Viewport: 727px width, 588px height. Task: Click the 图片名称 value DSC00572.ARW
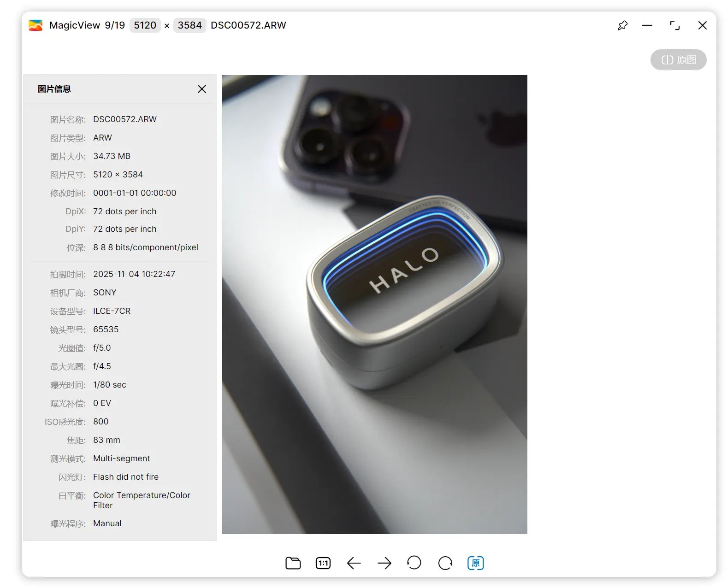click(125, 119)
